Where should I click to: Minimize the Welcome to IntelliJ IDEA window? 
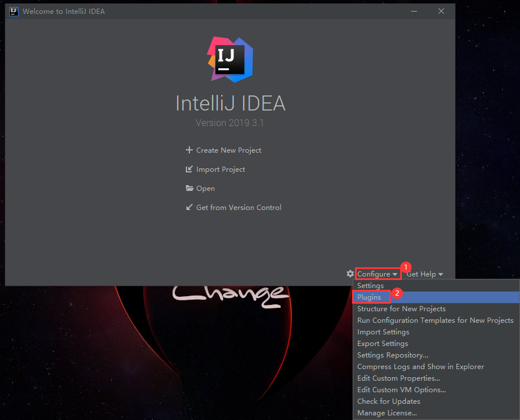click(414, 11)
